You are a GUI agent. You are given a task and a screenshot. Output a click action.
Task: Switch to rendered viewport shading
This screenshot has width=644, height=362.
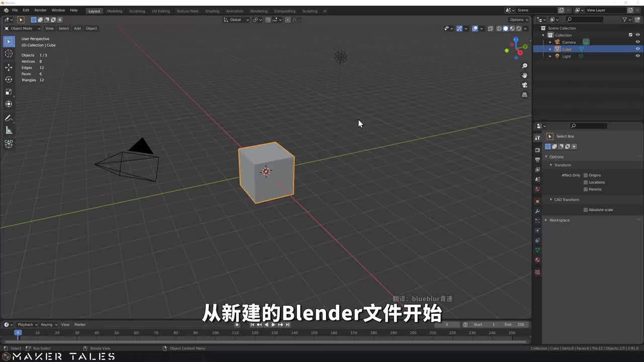point(519,29)
